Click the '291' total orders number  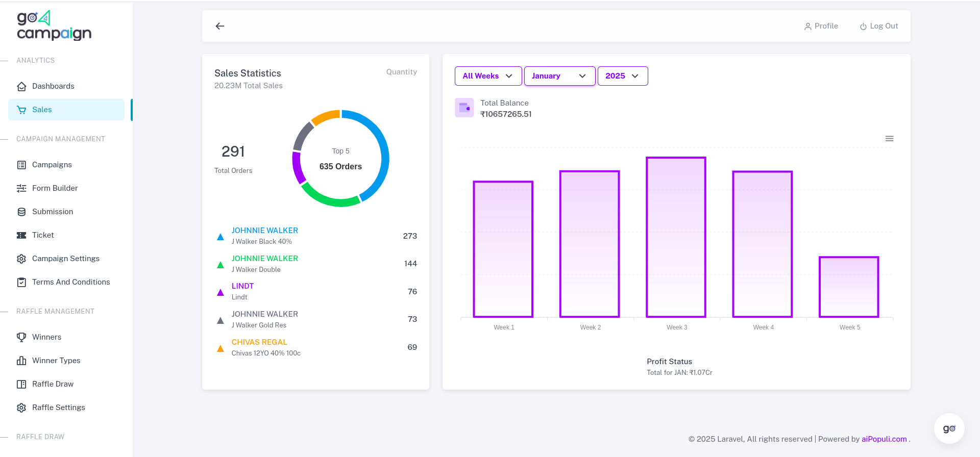click(233, 151)
